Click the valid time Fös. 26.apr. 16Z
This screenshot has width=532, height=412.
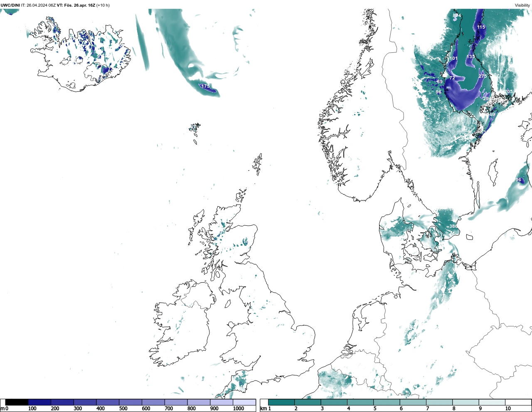79,5
